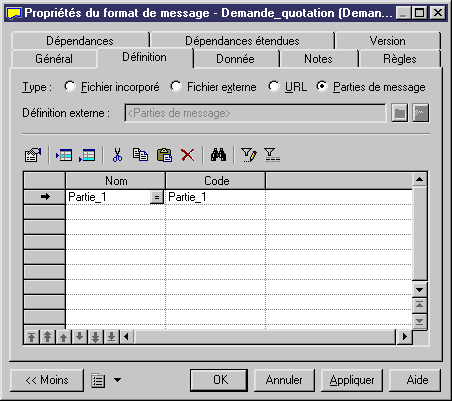Click the Insert a Row icon
The image size is (452, 401).
(x=64, y=155)
